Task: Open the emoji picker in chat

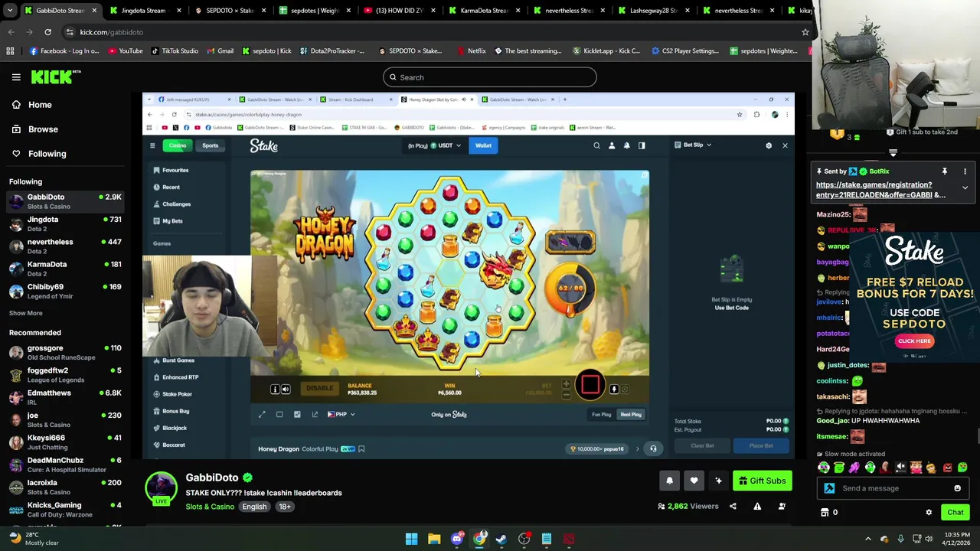Action: coord(957,488)
